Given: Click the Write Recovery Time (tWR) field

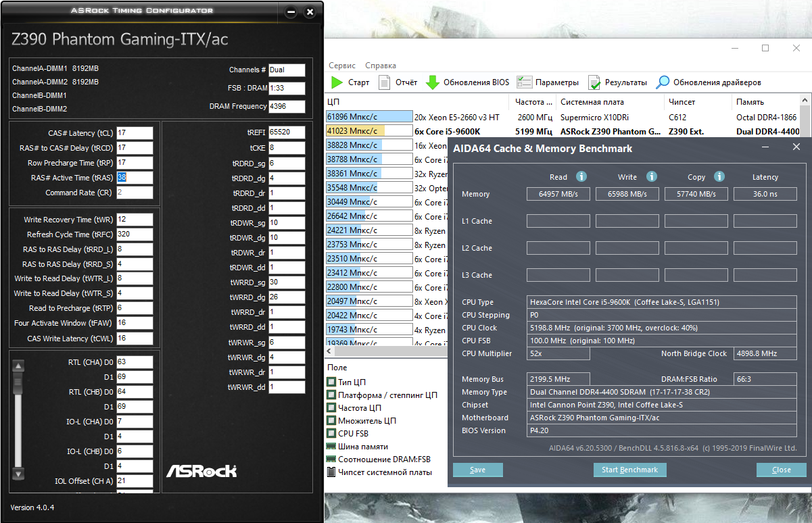Looking at the screenshot, I should tap(135, 220).
